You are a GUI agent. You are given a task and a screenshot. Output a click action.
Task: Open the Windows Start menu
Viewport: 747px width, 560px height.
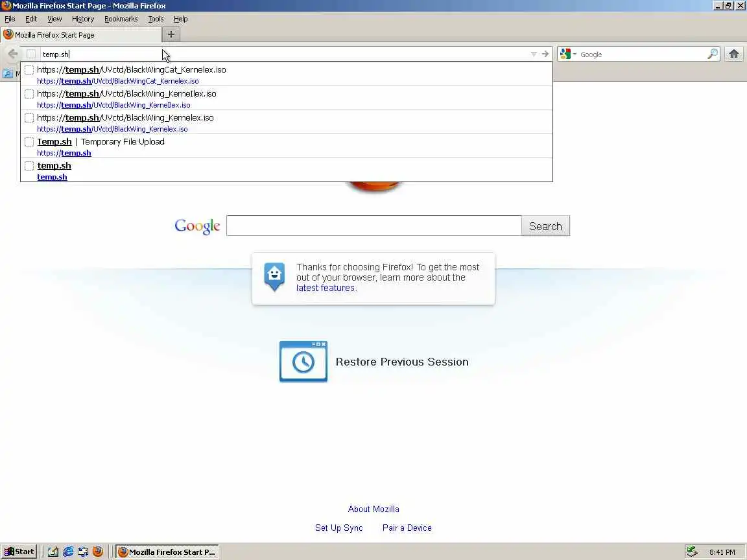click(19, 552)
